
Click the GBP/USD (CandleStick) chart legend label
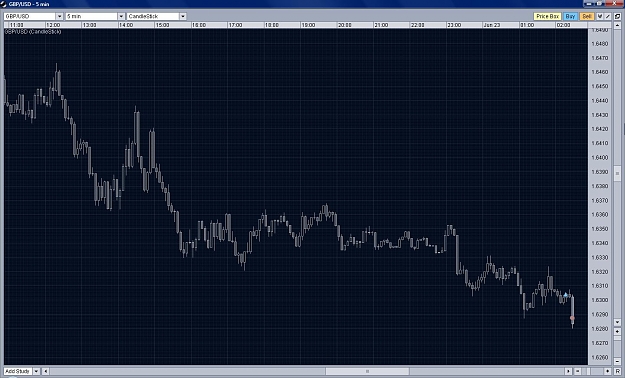[x=33, y=32]
